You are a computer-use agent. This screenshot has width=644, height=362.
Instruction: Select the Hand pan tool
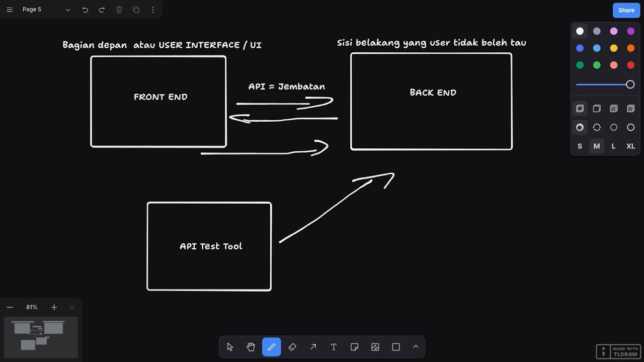[251, 347]
